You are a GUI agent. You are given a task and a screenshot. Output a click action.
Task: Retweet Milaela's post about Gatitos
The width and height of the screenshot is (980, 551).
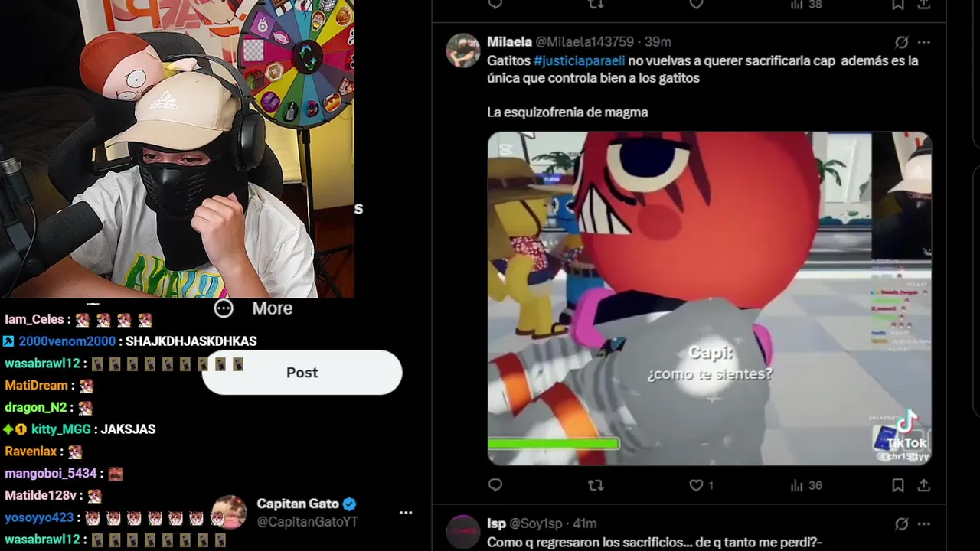(595, 485)
